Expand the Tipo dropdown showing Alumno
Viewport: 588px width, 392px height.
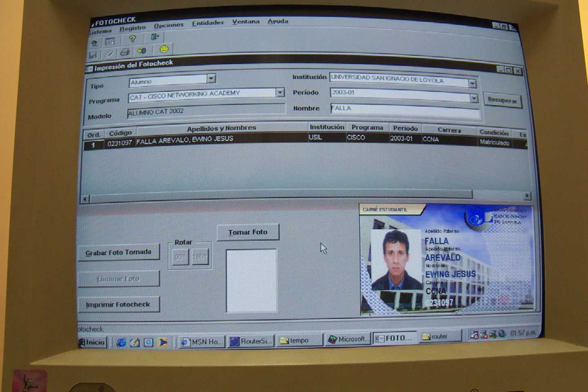click(x=211, y=78)
